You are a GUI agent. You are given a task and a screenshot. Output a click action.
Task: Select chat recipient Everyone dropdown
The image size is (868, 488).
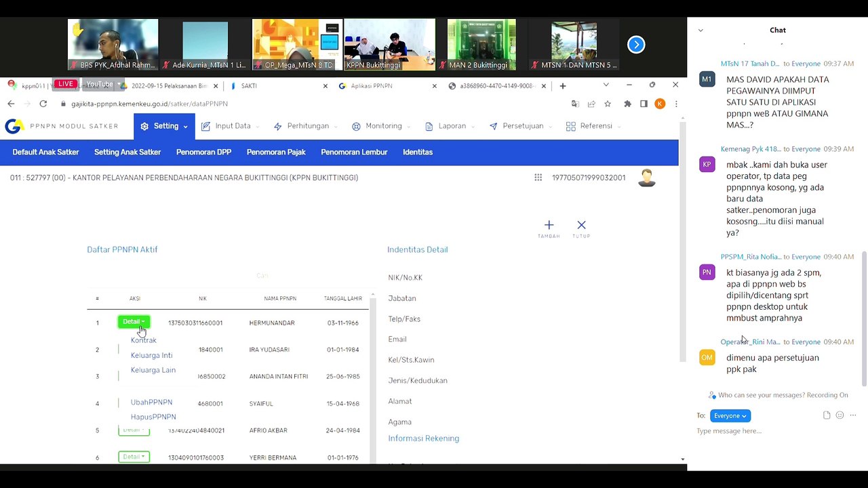coord(730,415)
